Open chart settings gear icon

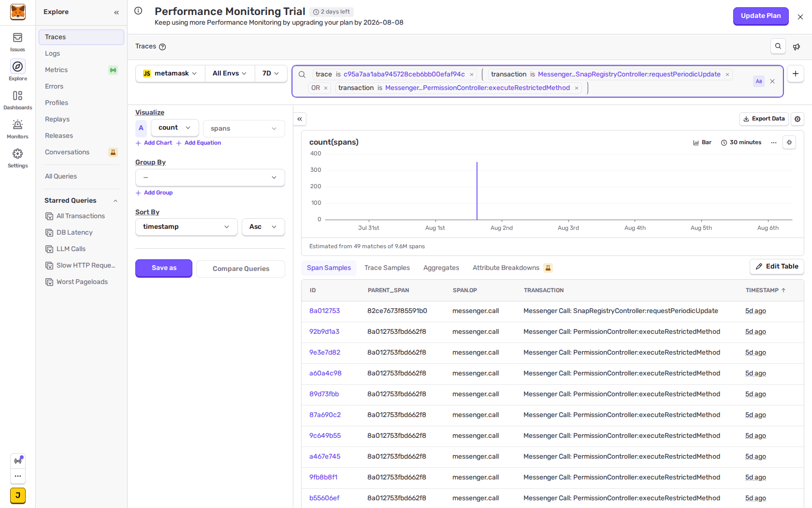[x=797, y=119]
